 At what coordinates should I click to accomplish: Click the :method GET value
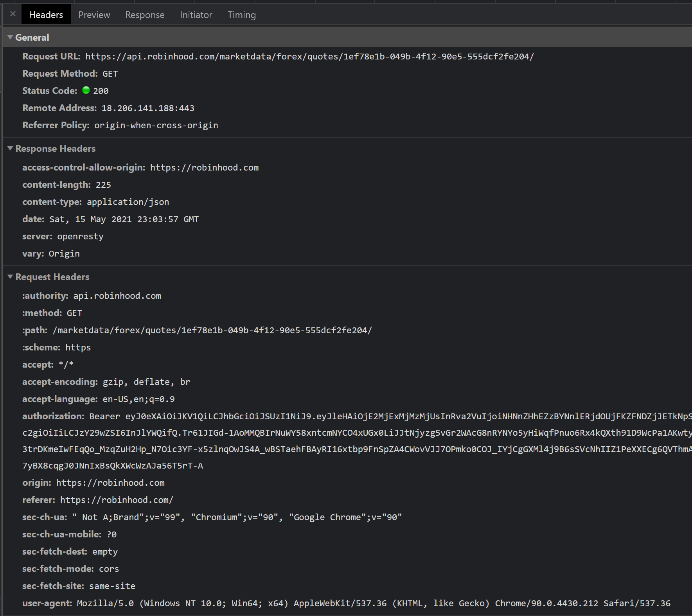click(x=74, y=313)
